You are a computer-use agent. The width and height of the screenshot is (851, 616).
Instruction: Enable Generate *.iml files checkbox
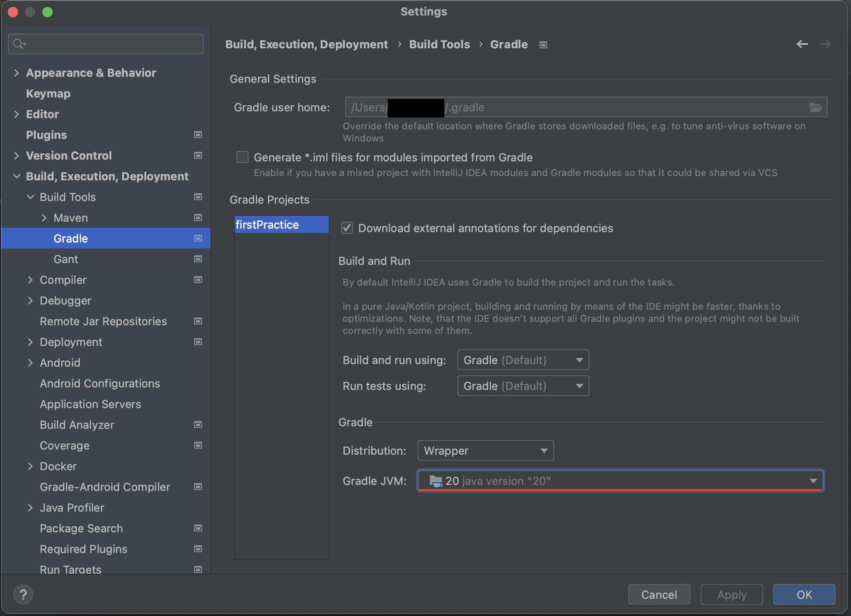[243, 157]
